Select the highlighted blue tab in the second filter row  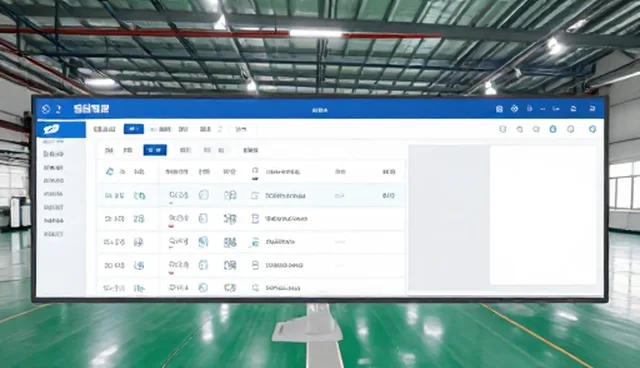click(x=155, y=150)
